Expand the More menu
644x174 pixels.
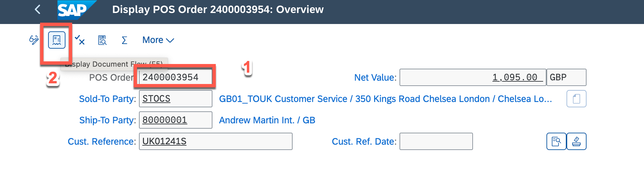pyautogui.click(x=158, y=40)
